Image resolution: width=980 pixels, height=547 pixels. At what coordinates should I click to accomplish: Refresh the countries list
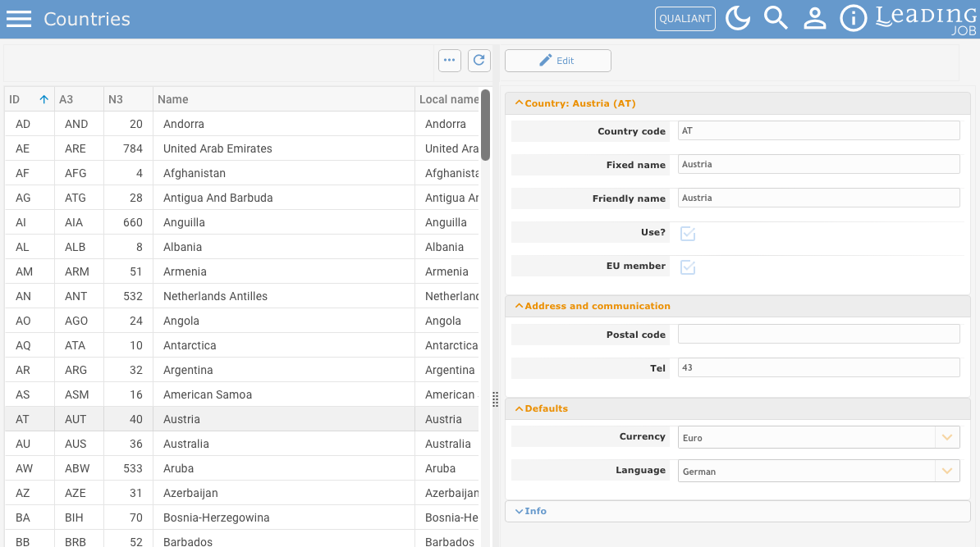point(479,61)
